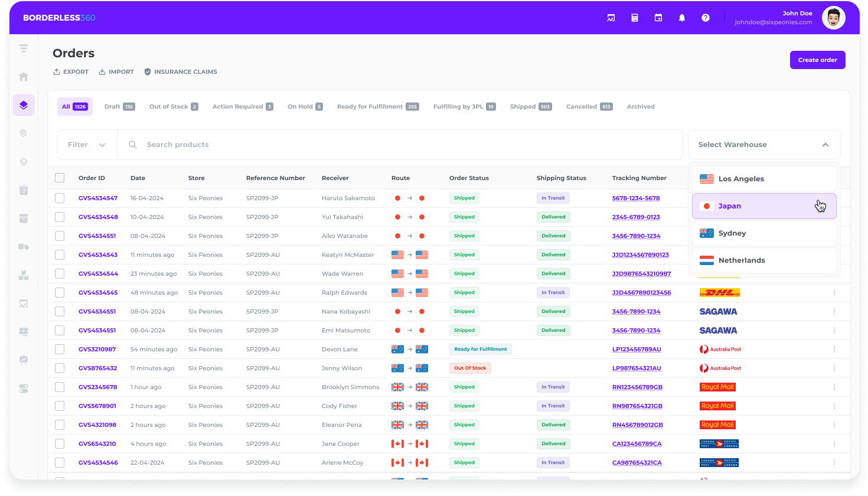Select the active Orders icon in the sidebar
The width and height of the screenshot is (868, 496).
click(23, 105)
